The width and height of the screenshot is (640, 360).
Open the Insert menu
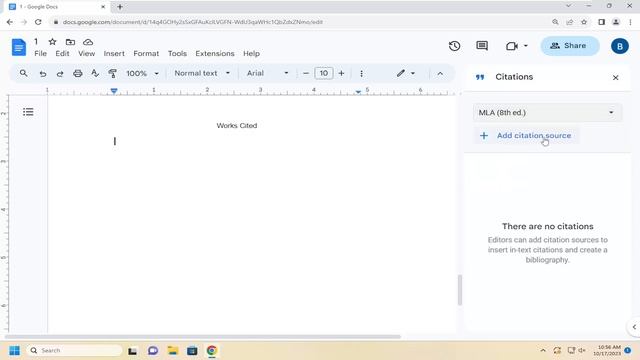pyautogui.click(x=114, y=53)
